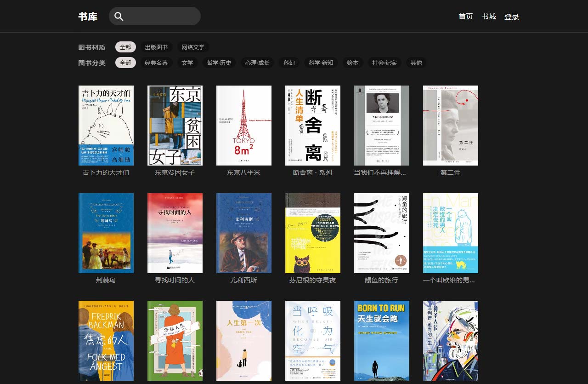Filter by 网络文学 material
Viewport: 588px width, 384px height.
[x=193, y=47]
